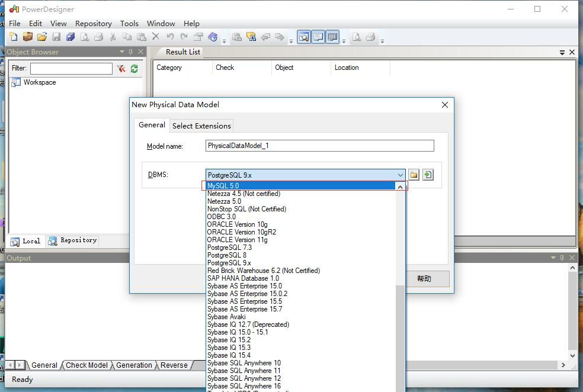This screenshot has height=392, width=583.
Task: Click the Save floppy disk icon
Action: [x=56, y=36]
